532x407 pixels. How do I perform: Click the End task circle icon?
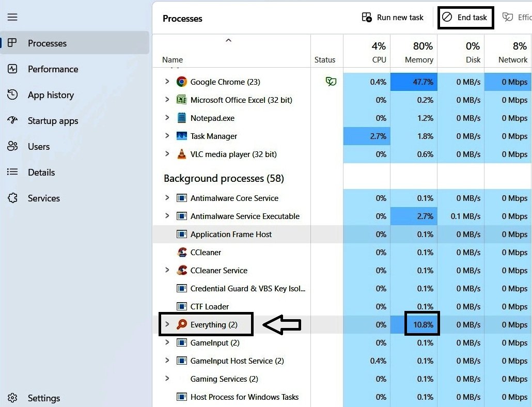(447, 17)
